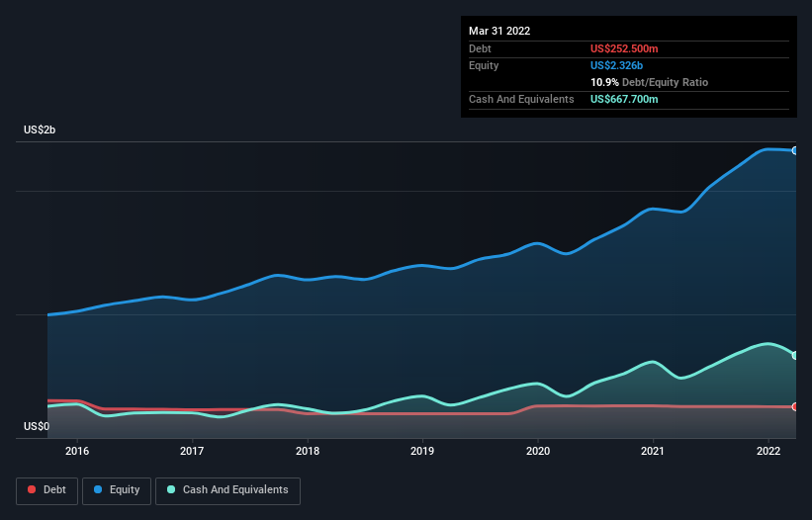812x520 pixels.
Task: Click the 2019 x-axis label
Action: click(422, 452)
